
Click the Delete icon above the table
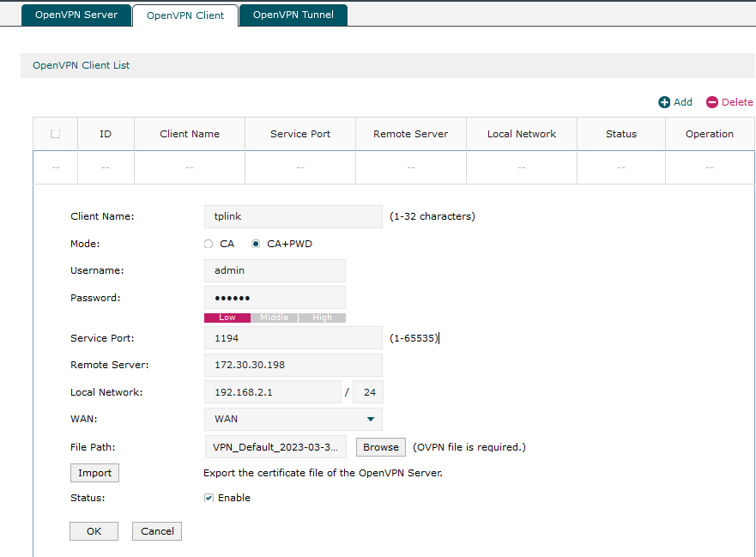[x=729, y=101]
